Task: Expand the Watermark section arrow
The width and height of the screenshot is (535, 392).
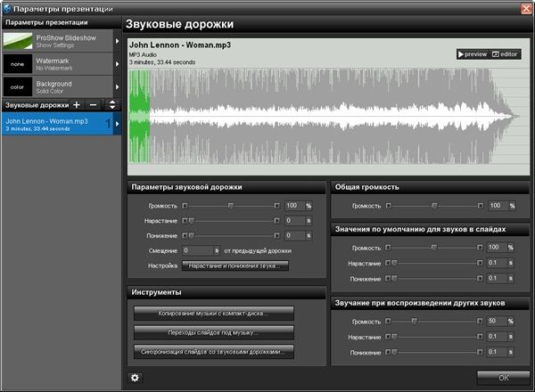Action: point(116,64)
